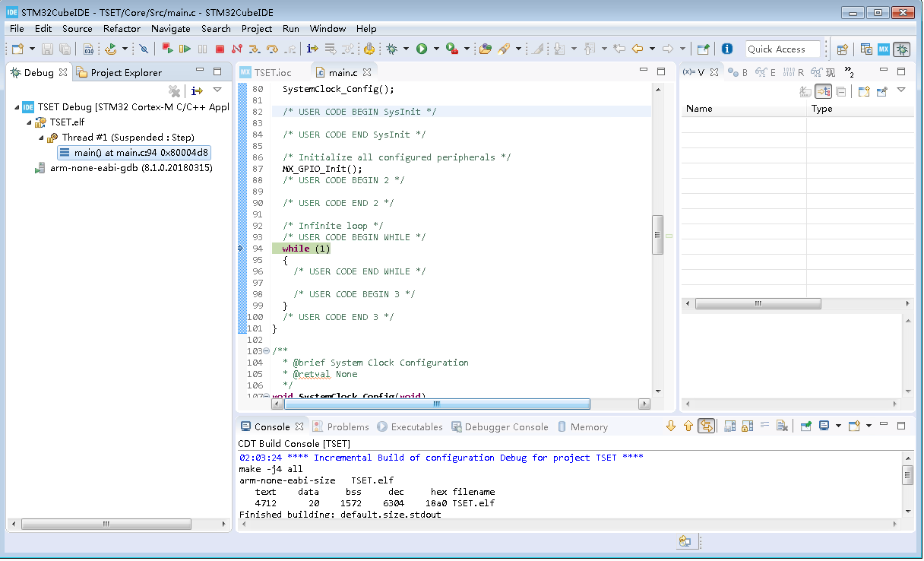Click the Save All icon
The image size is (924, 561).
(x=65, y=49)
